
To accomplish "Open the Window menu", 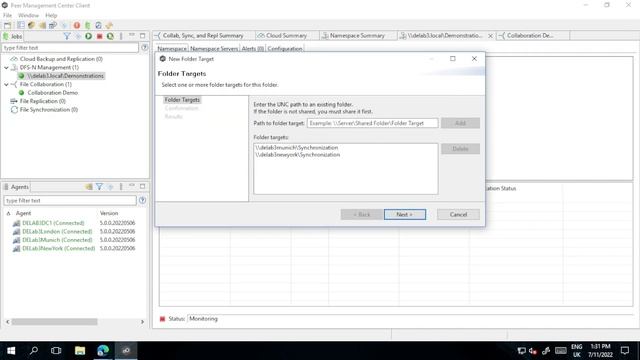I will click(29, 16).
